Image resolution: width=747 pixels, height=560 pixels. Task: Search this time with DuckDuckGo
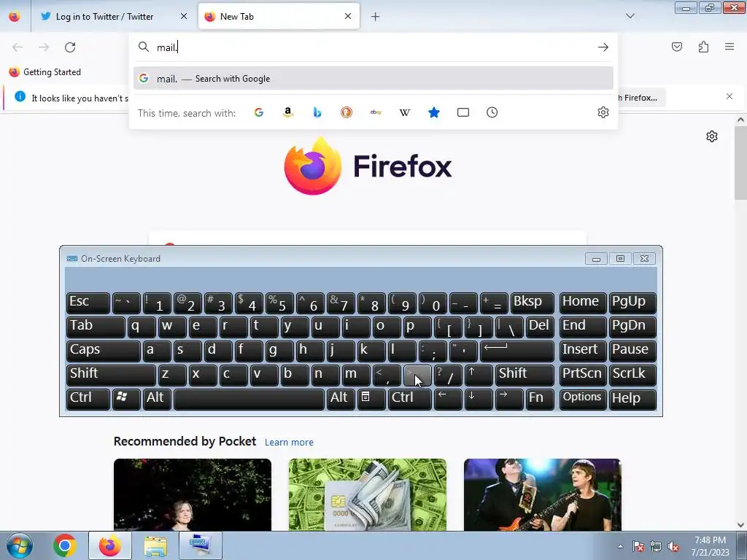(x=347, y=112)
